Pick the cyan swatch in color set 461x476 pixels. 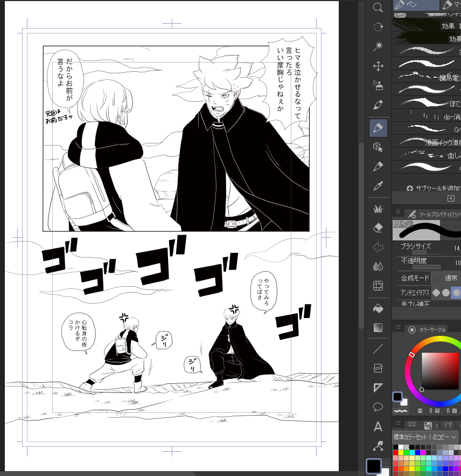point(412,452)
